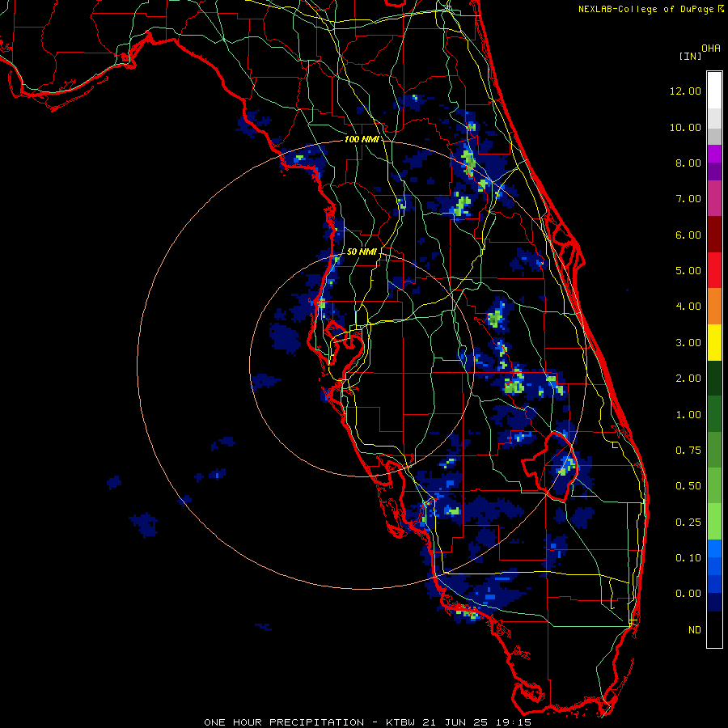This screenshot has width=728, height=728.
Task: Select the green swatch beside 0.50
Action: pos(714,485)
